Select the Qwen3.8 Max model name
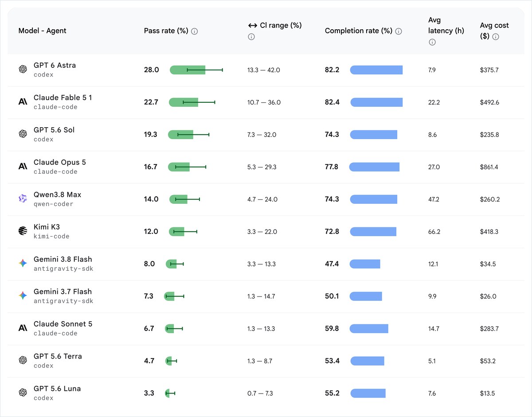This screenshot has height=417, width=532. [57, 195]
